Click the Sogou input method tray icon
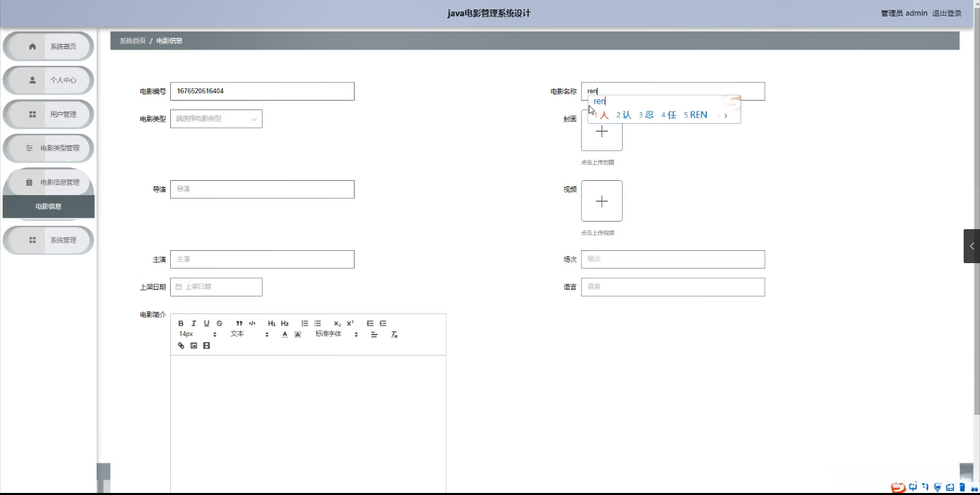The image size is (980, 495). [x=898, y=487]
